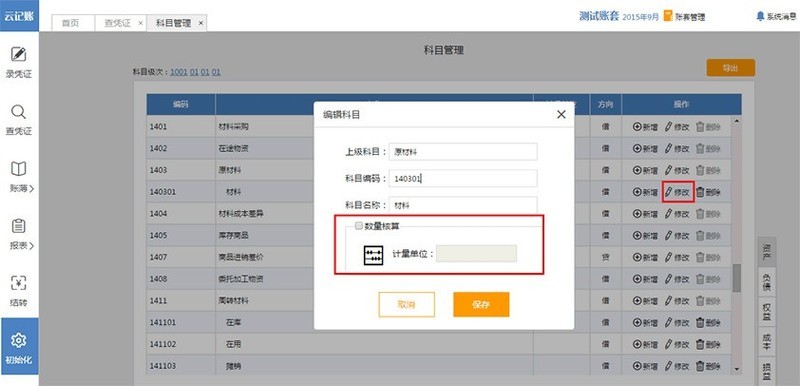Image resolution: width=800 pixels, height=386 pixels.
Task: Select the 141102 code cell
Action: point(181,344)
